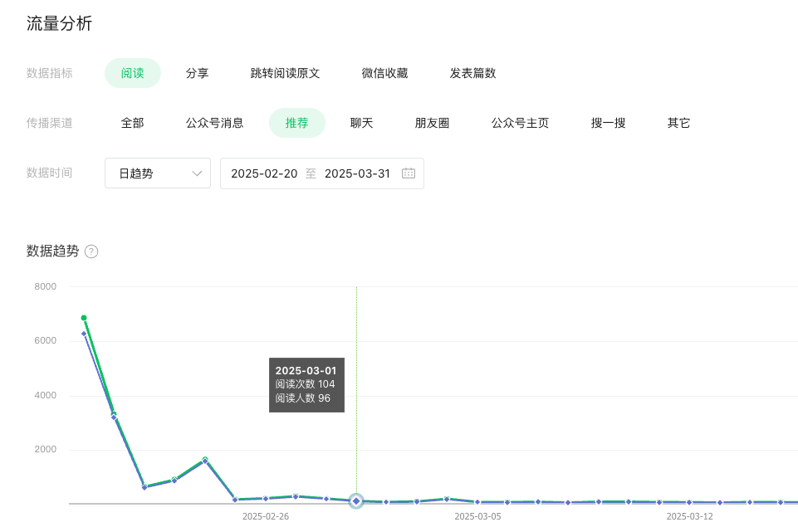This screenshot has height=532, width=798.
Task: Click the start date 2025-02-20 field
Action: pyautogui.click(x=264, y=173)
